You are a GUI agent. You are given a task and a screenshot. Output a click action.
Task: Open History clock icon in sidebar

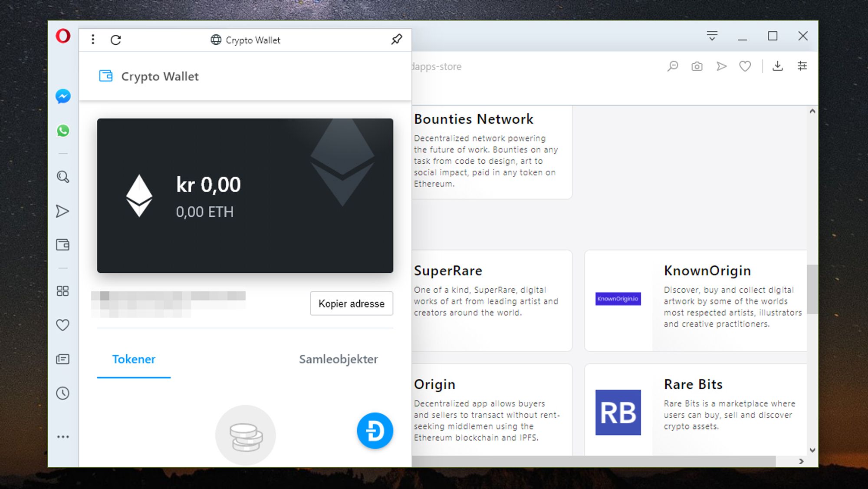coord(63,393)
